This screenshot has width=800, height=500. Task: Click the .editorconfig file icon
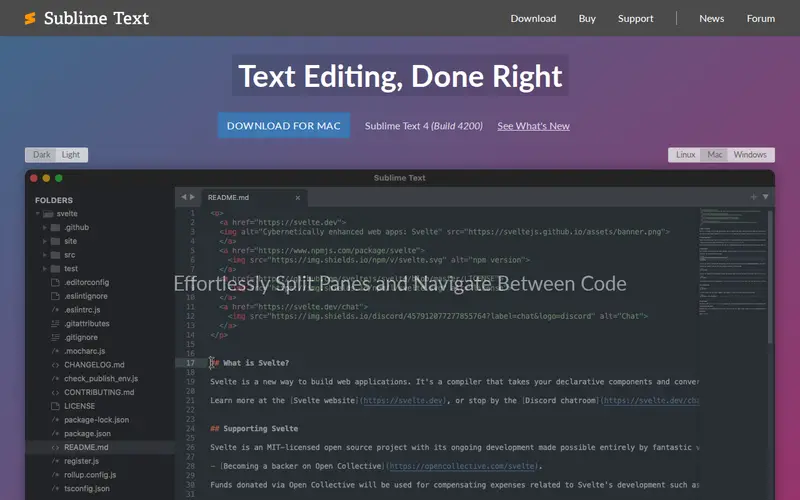(x=55, y=282)
